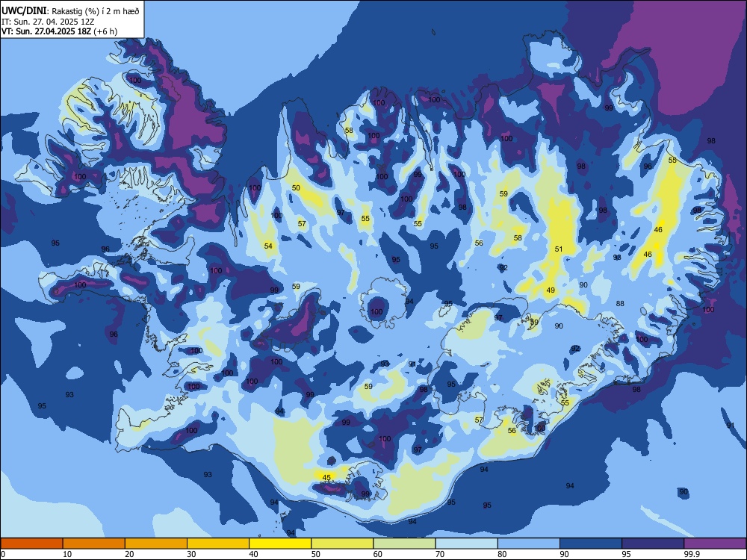The width and height of the screenshot is (747, 560).
Task: Click the '40' legend scale label
Action: click(x=253, y=554)
